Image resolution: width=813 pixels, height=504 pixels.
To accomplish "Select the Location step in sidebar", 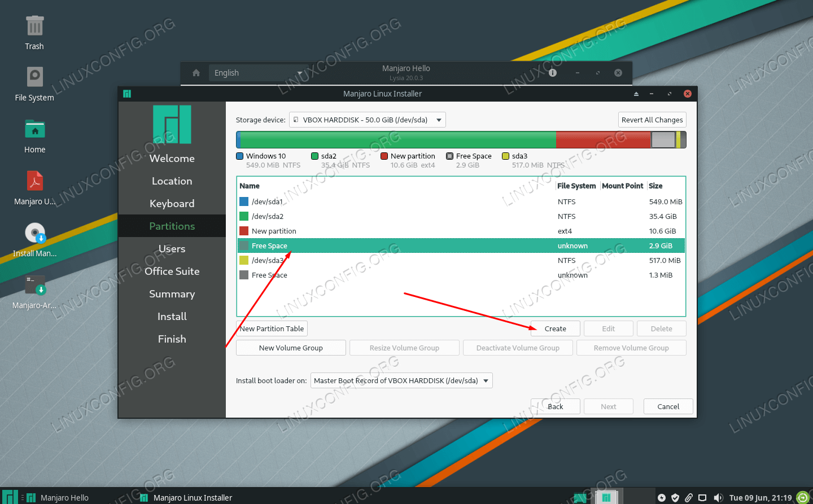I will [172, 181].
